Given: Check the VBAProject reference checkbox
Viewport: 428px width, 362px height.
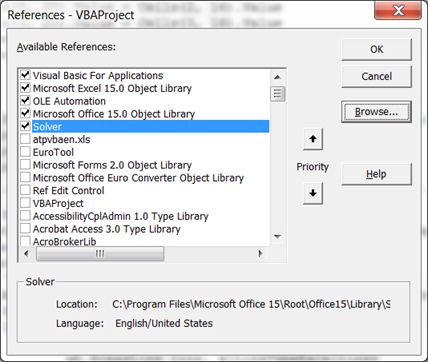Looking at the screenshot, I should pos(25,203).
